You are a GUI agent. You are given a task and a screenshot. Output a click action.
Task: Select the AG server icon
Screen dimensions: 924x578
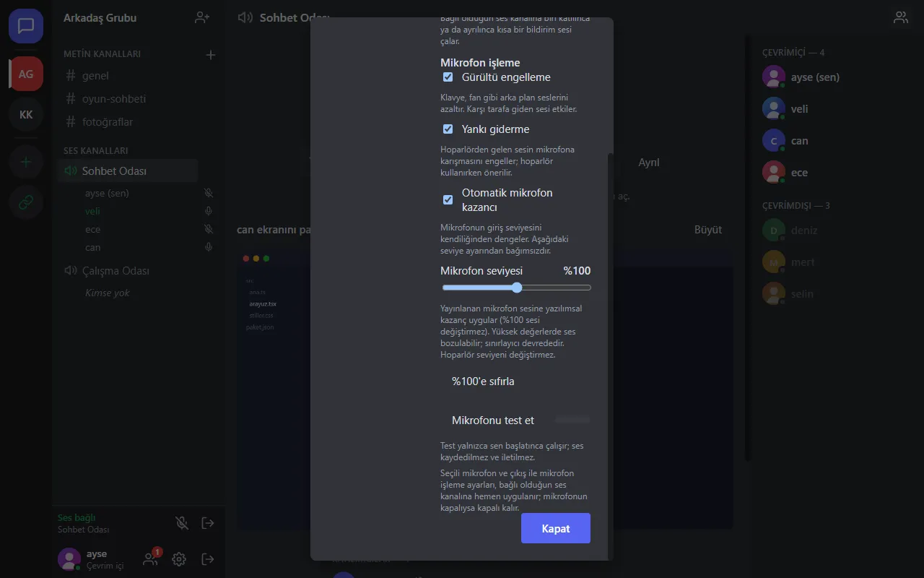[x=26, y=74]
